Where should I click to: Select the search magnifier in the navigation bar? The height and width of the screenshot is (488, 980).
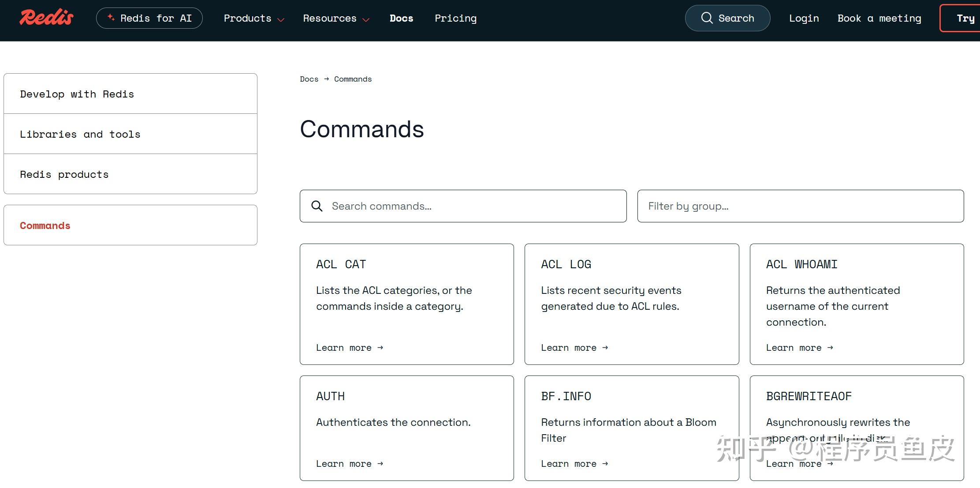(707, 18)
